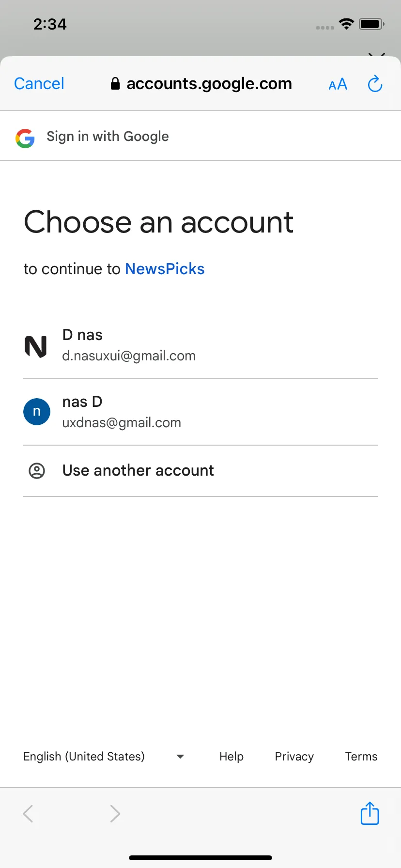Open the Help link

click(x=231, y=757)
